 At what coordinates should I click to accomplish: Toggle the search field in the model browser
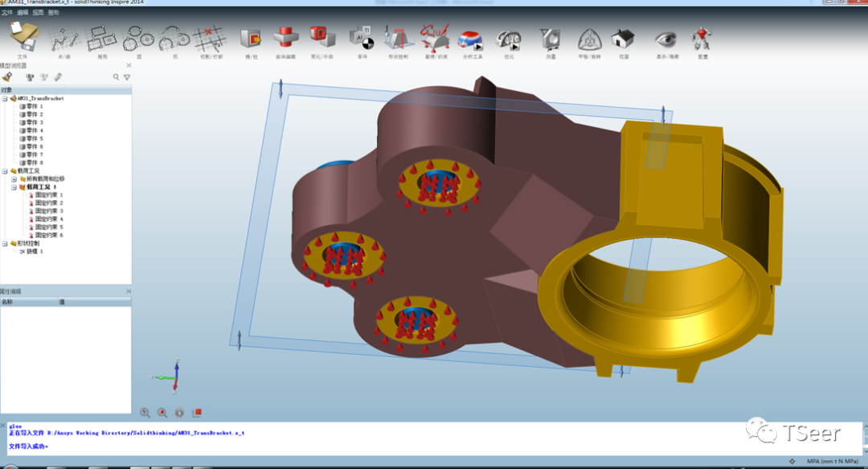tap(116, 76)
